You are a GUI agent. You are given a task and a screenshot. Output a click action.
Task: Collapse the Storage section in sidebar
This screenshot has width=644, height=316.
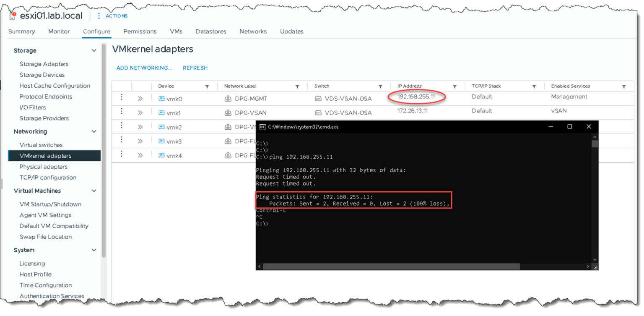(94, 50)
